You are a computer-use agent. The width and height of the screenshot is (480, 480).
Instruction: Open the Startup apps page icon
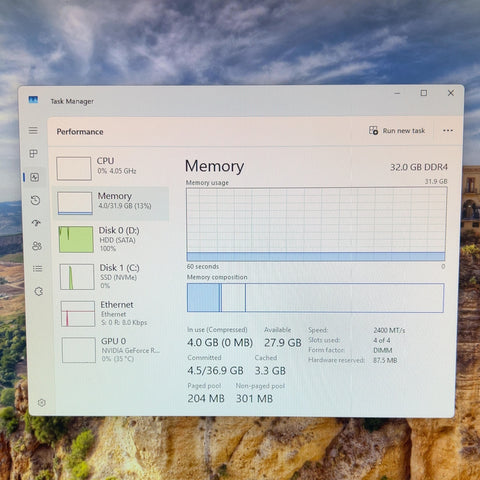point(36,223)
